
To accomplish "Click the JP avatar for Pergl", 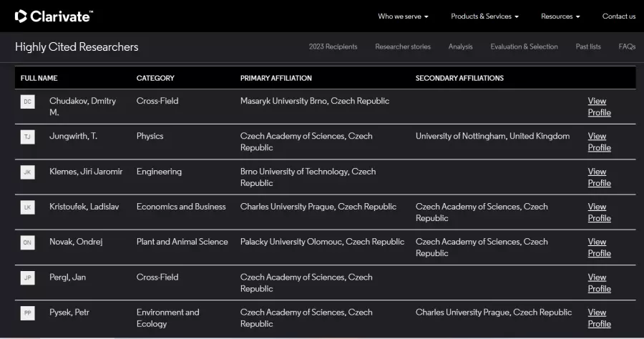I will click(x=27, y=277).
